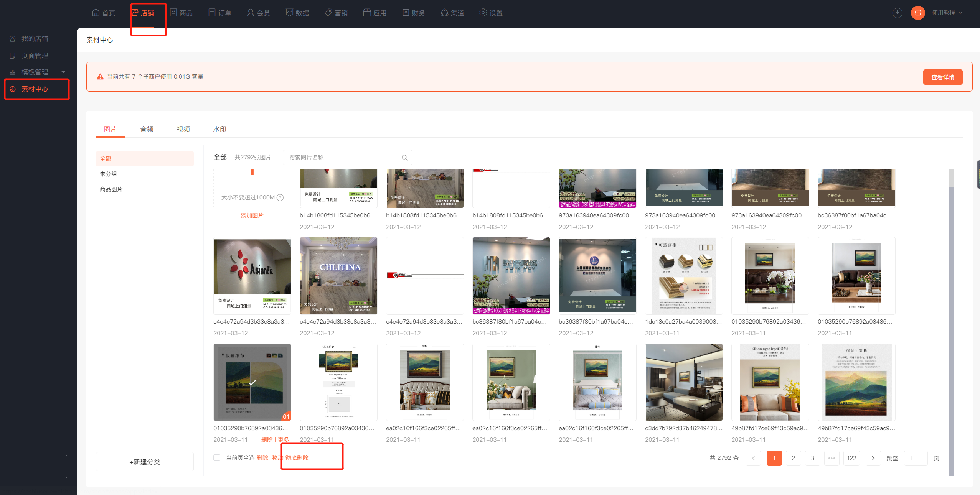
Task: Deselect the checked 版画细节 image thumbnail
Action: [252, 382]
